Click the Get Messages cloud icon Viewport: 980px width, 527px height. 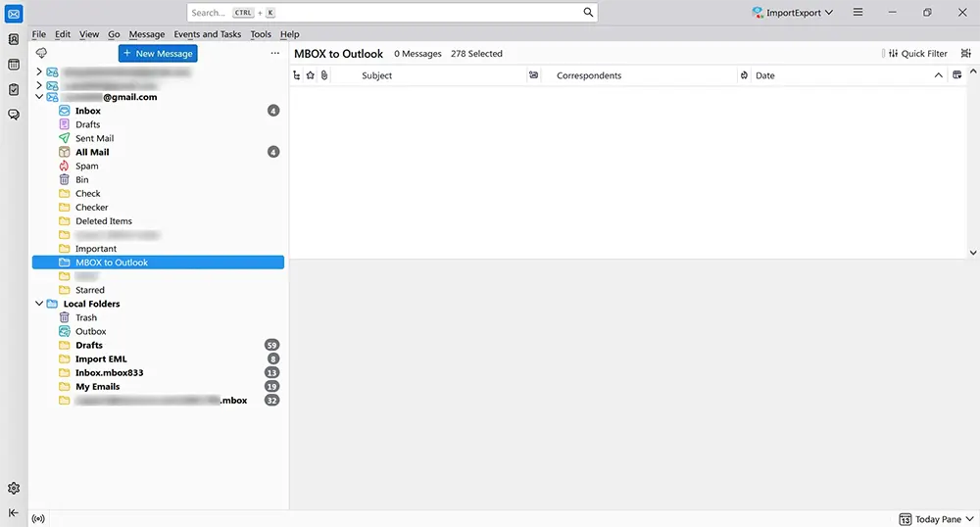click(41, 53)
